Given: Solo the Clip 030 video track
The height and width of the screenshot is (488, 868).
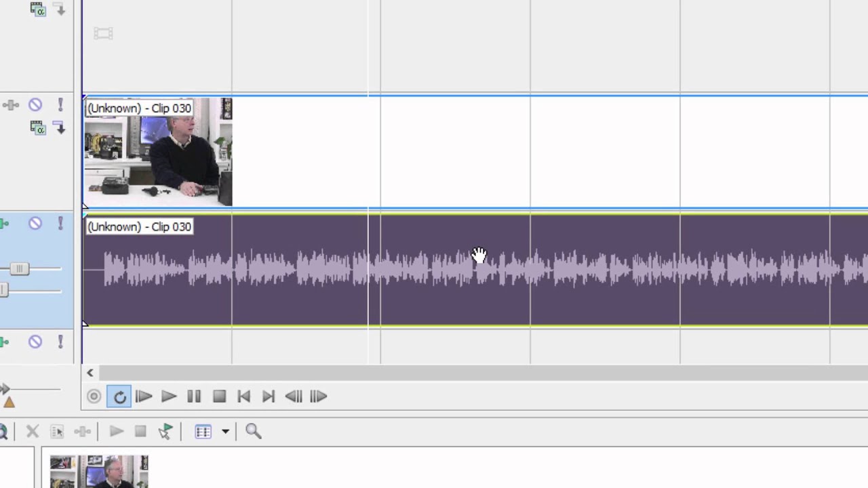Looking at the screenshot, I should click(60, 105).
